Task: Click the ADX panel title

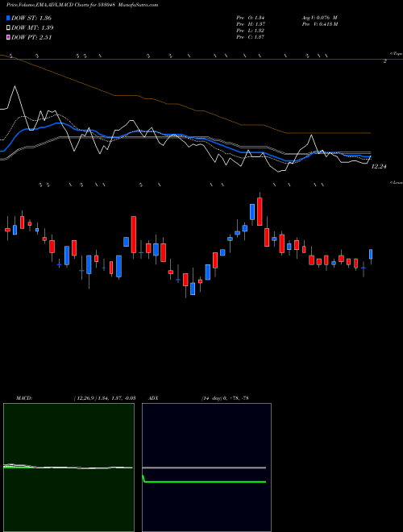Action: [153, 398]
